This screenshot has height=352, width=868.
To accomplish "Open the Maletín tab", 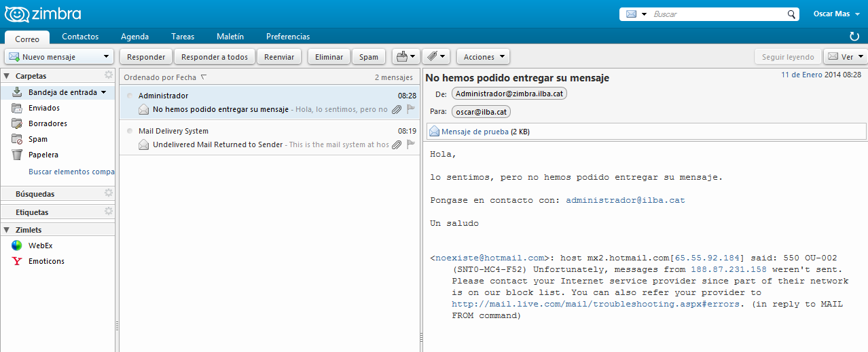I will (230, 37).
